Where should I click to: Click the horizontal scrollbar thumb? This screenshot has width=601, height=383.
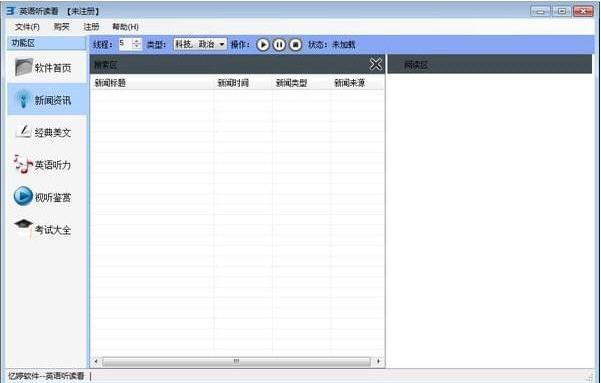click(236, 362)
